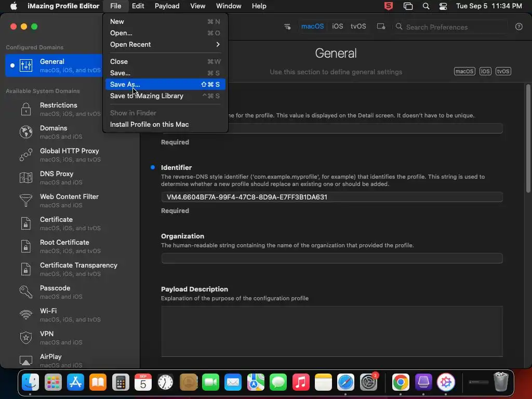Choose Open... from the File menu
The image size is (532, 399).
coord(165,33)
